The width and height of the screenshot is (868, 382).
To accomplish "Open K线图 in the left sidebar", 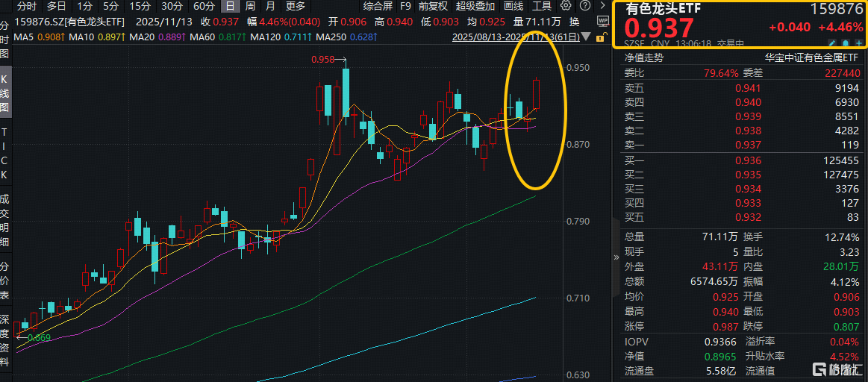I will pos(4,93).
